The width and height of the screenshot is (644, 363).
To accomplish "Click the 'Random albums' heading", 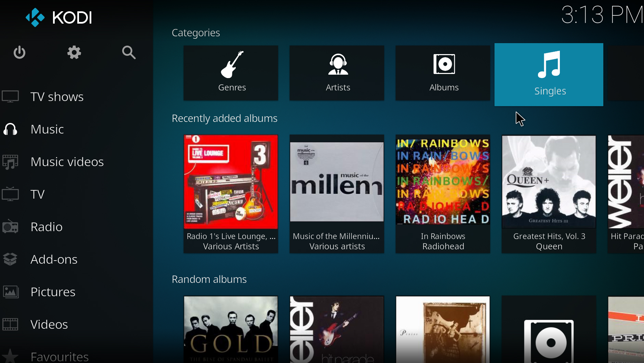I will pyautogui.click(x=209, y=279).
